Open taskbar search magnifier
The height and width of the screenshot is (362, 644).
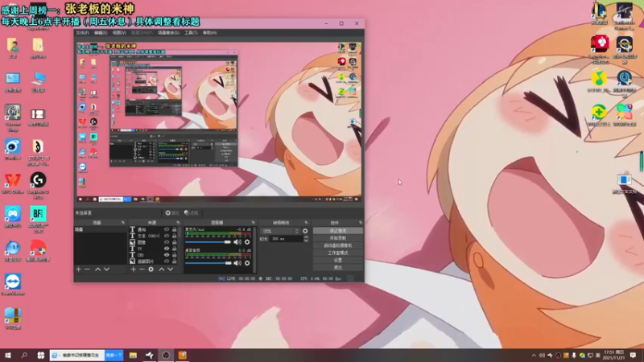(24, 356)
